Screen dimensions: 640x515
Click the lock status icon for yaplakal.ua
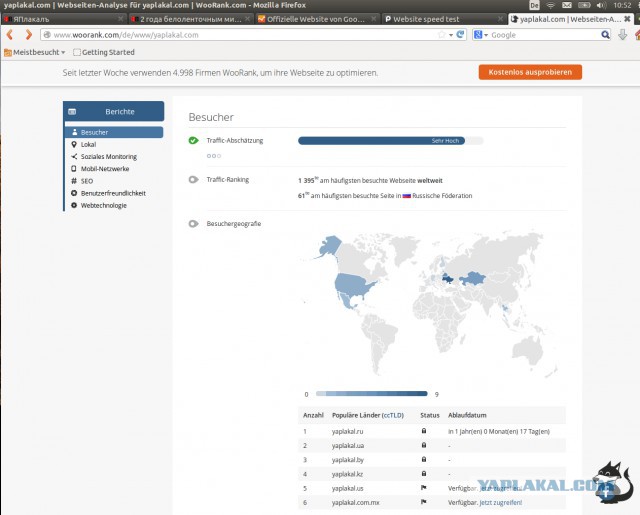point(424,445)
